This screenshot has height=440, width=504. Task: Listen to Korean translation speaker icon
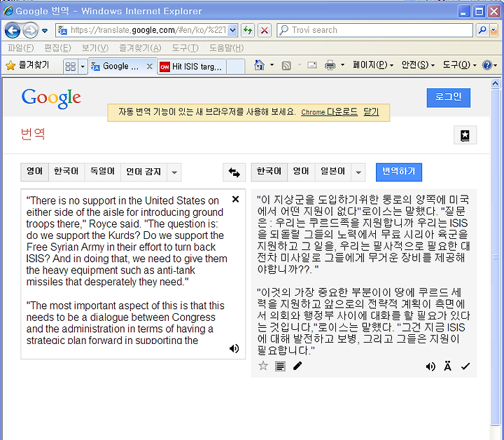(x=430, y=366)
